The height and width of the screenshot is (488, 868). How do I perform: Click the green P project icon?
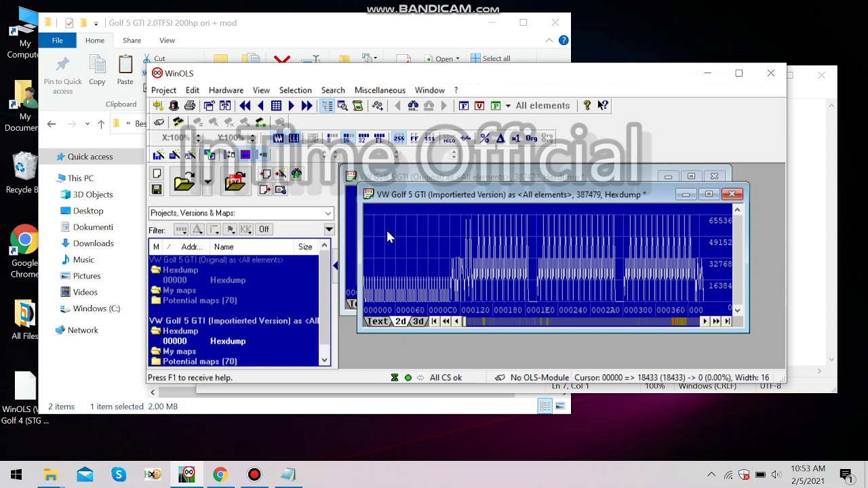point(496,106)
